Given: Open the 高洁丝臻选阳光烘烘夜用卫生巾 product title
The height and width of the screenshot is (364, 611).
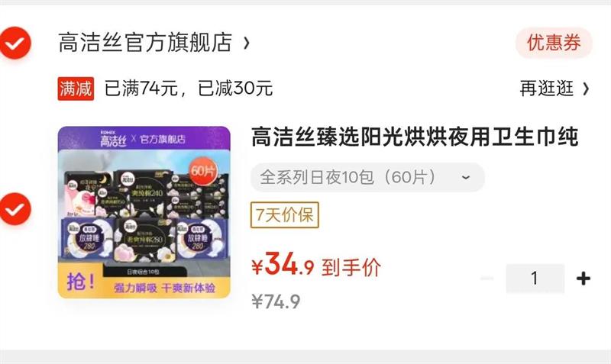Looking at the screenshot, I should 415,137.
